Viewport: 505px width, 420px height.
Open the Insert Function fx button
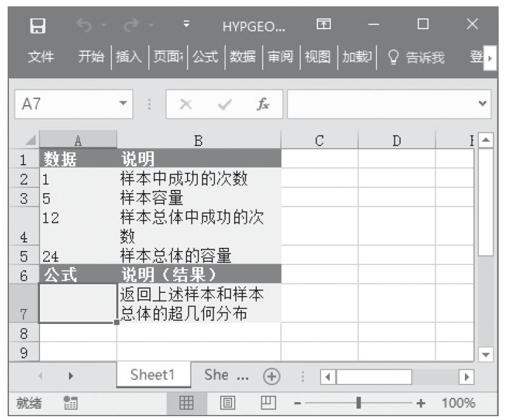(261, 104)
